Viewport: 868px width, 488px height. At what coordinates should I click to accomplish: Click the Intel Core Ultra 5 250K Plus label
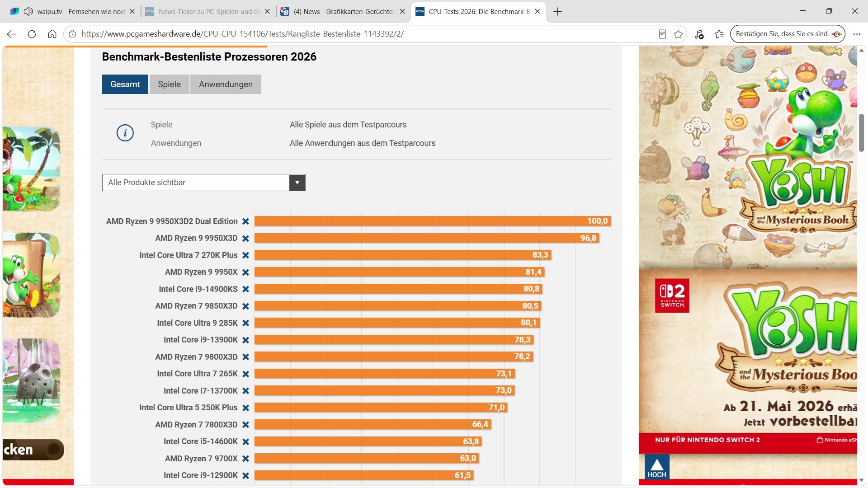pos(188,408)
